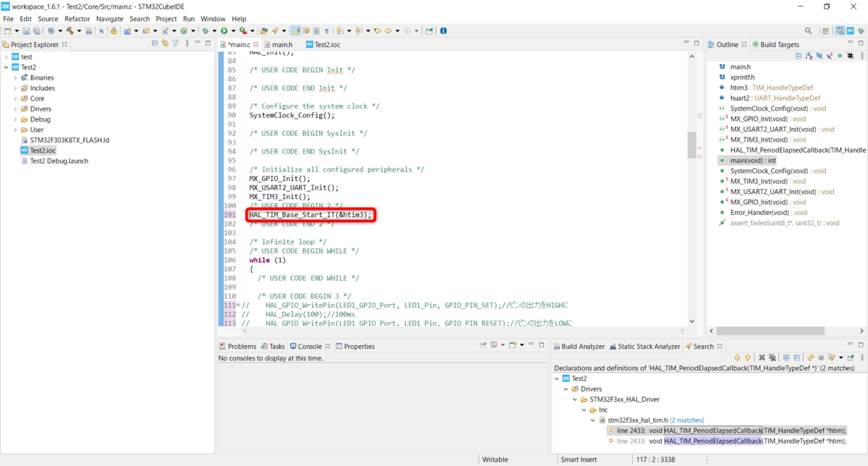This screenshot has width=868, height=466.
Task: Expand the Core folder
Action: click(15, 98)
